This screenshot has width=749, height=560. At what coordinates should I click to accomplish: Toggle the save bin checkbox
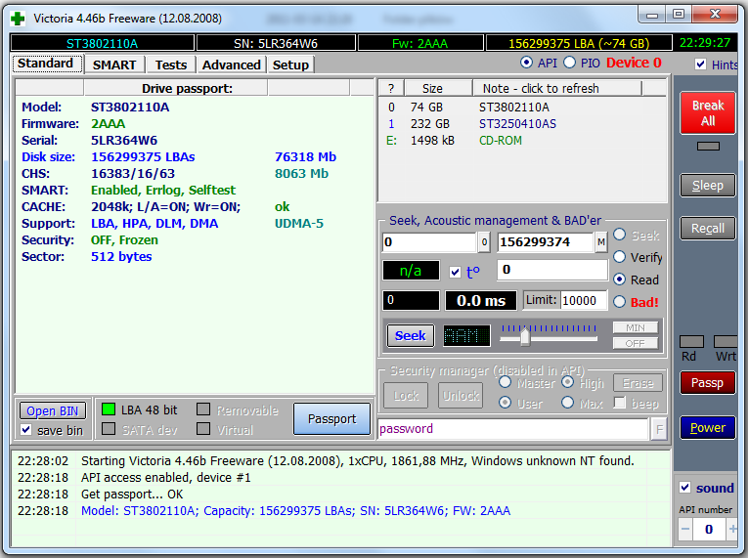(26, 430)
